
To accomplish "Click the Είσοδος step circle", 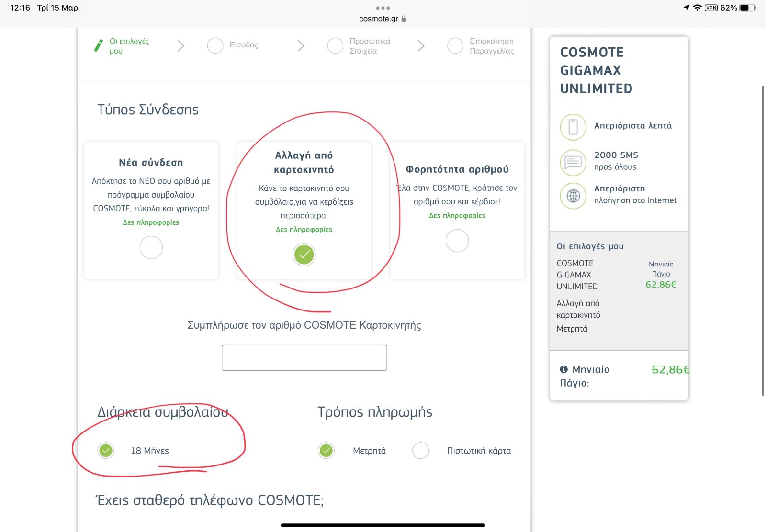I will pos(215,46).
